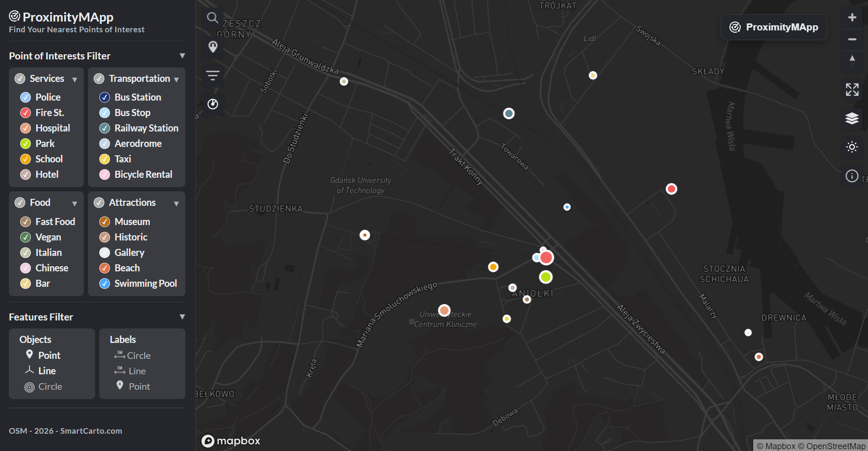Open the map info icon
The image size is (868, 451).
point(851,176)
